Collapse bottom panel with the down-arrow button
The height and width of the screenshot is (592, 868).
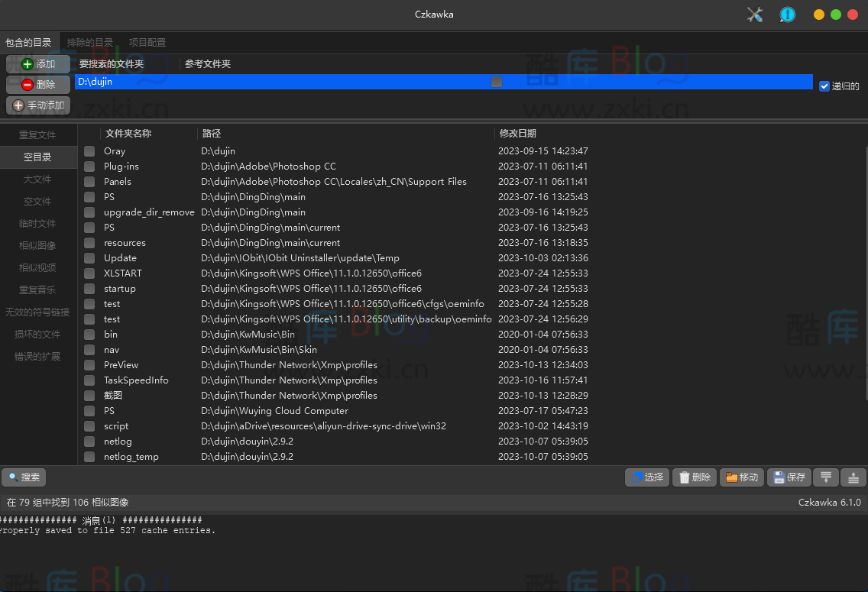click(x=825, y=477)
